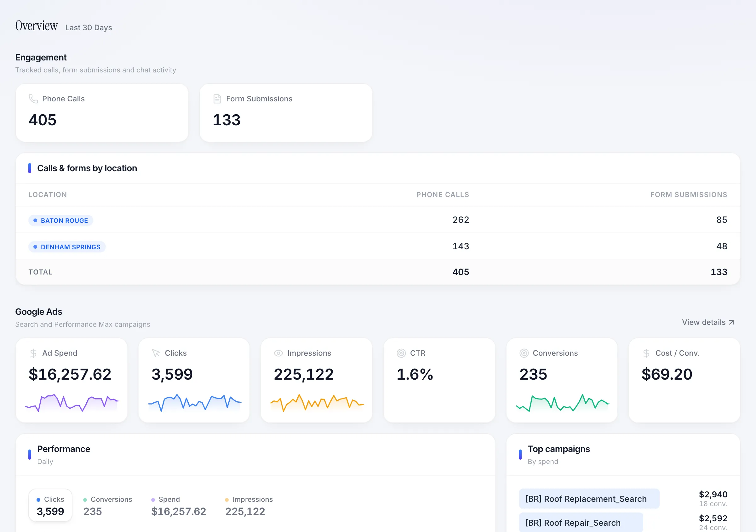
Task: Click the Calls & forms by location heading
Action: 87,168
